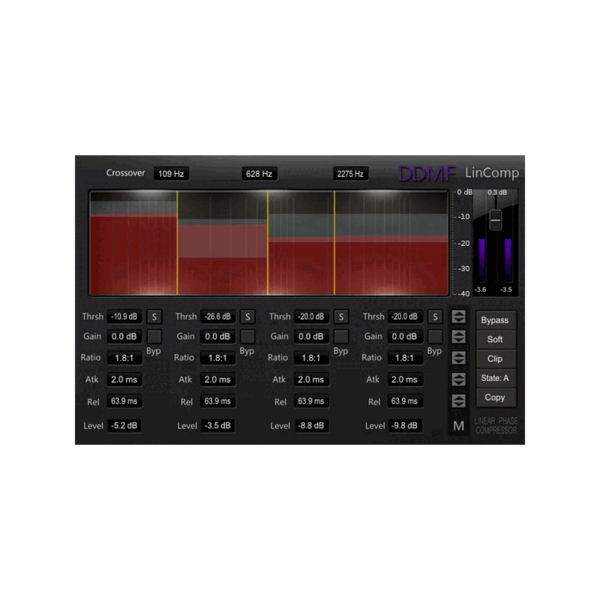Click the link arrows in the Thrsh row
600x600 pixels.
click(x=458, y=316)
